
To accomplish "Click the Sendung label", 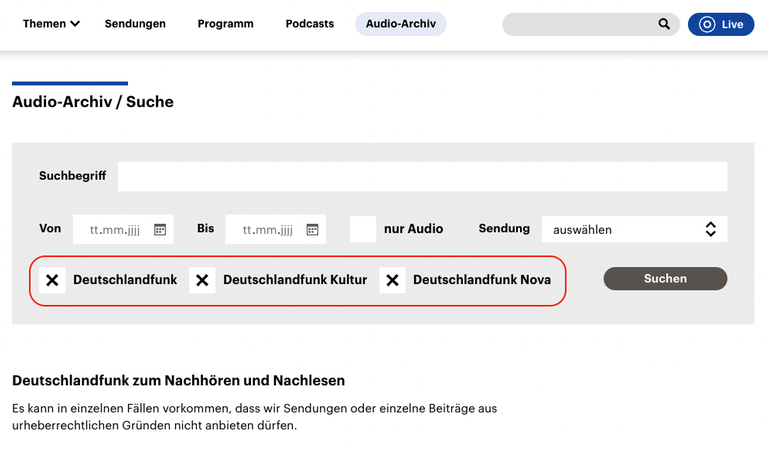I will coord(504,229).
